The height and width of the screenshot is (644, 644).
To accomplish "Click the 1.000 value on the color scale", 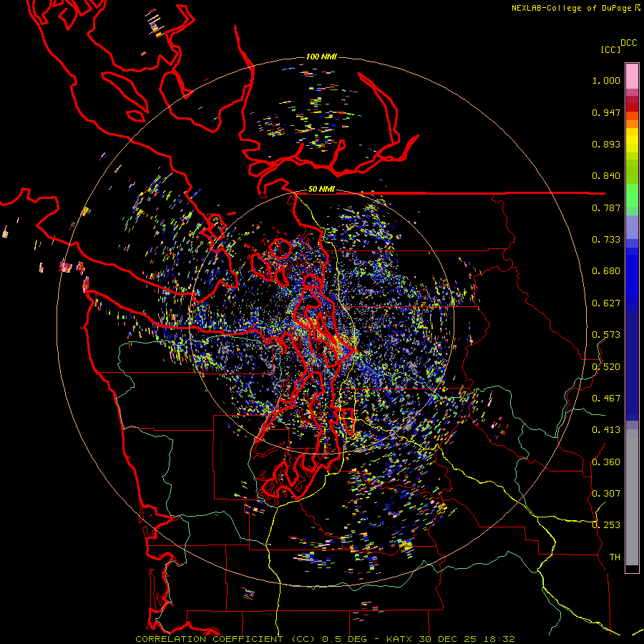I will pyautogui.click(x=606, y=80).
